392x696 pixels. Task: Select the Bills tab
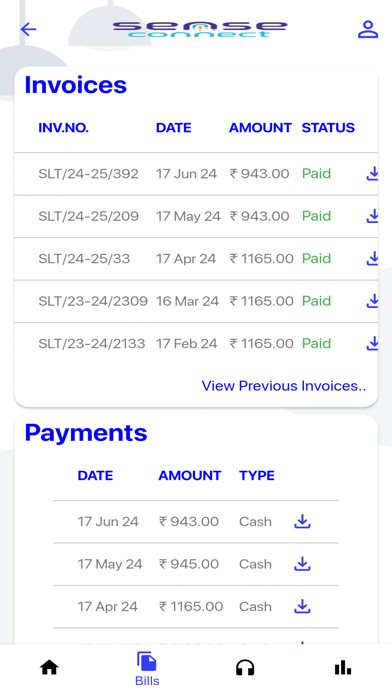pyautogui.click(x=147, y=669)
